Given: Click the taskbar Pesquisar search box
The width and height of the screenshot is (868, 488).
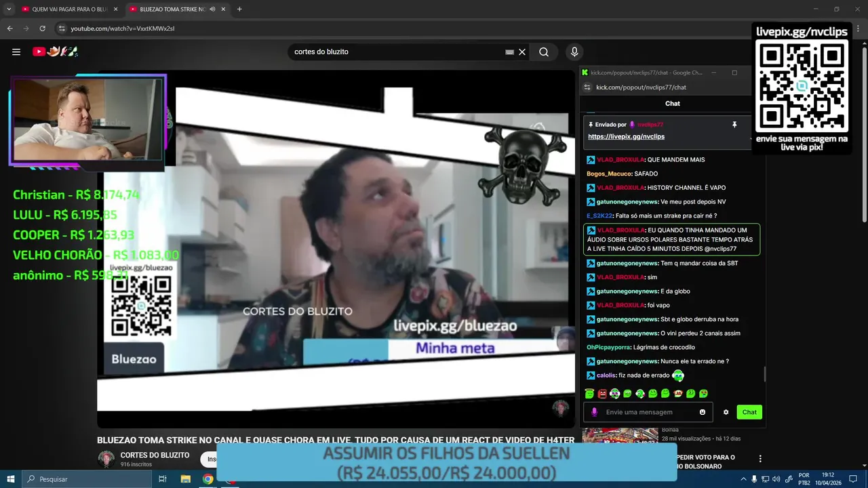Looking at the screenshot, I should pos(87,479).
